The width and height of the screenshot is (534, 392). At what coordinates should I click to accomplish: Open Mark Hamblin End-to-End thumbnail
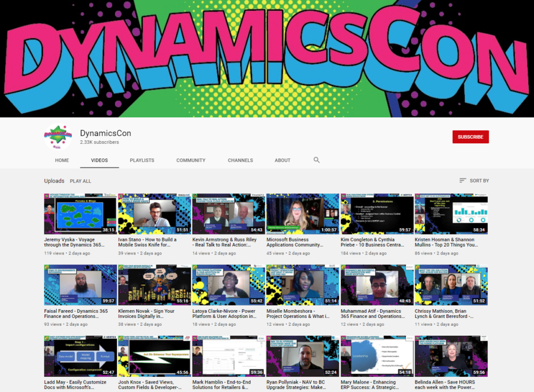click(x=228, y=356)
